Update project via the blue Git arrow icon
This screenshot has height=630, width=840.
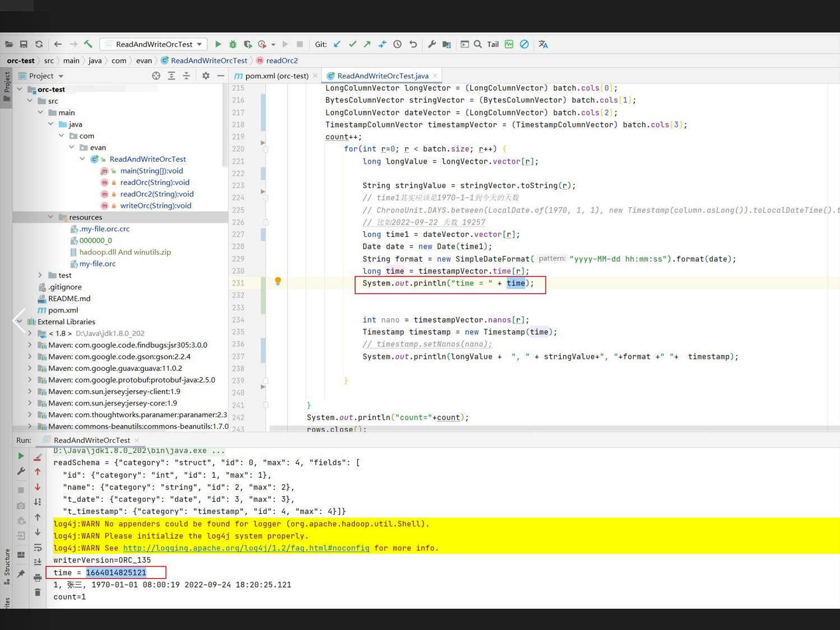[x=337, y=44]
